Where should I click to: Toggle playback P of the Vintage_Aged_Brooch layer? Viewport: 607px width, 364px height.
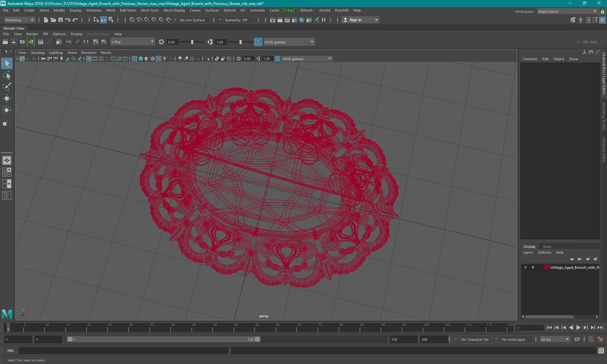pyautogui.click(x=533, y=267)
